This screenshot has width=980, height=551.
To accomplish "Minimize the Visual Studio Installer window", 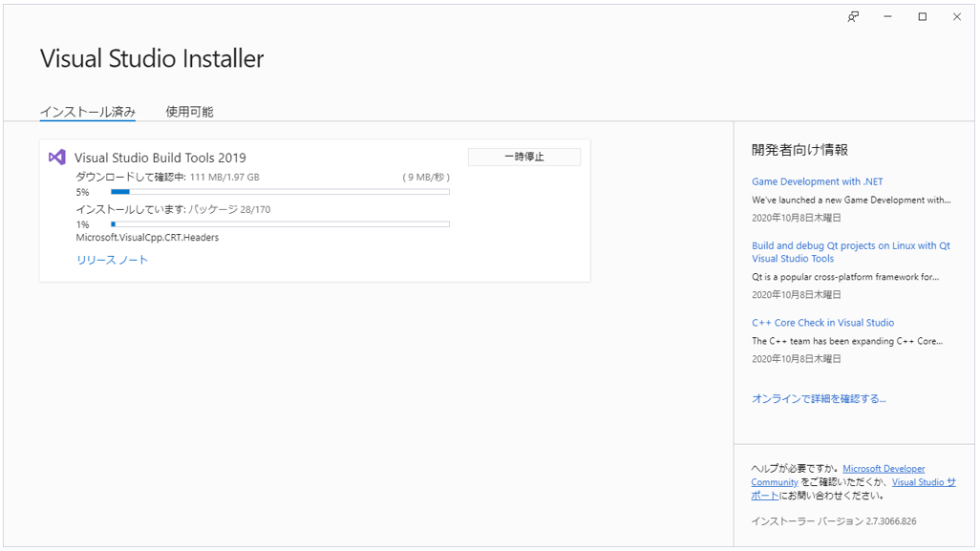I will [x=887, y=17].
